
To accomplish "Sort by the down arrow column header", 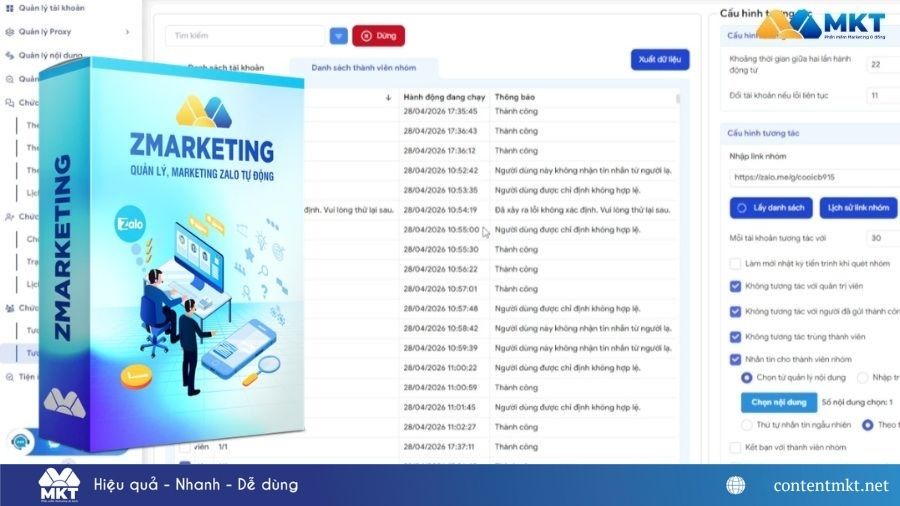I will point(388,98).
